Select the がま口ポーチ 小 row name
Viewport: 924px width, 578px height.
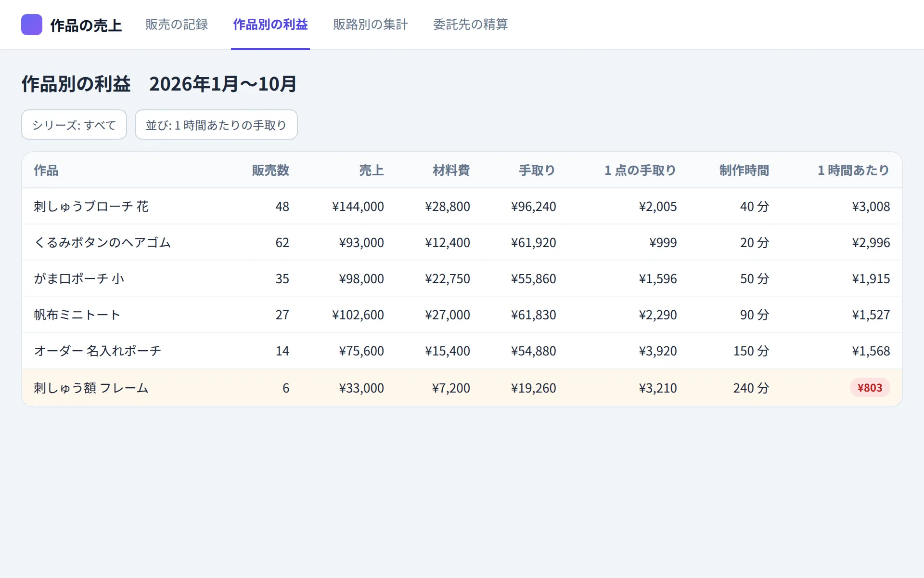[x=79, y=278]
